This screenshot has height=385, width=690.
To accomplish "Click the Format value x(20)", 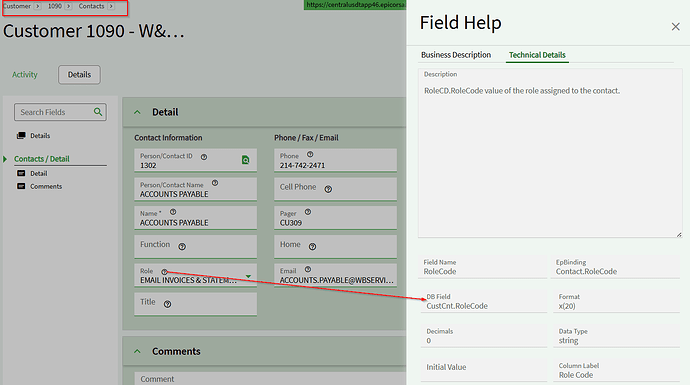I will [567, 306].
